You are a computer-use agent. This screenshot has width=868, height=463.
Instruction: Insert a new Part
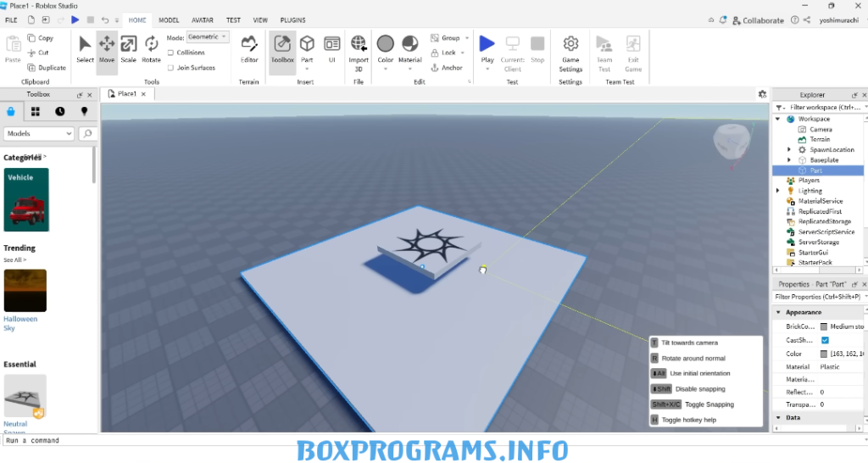pos(307,47)
